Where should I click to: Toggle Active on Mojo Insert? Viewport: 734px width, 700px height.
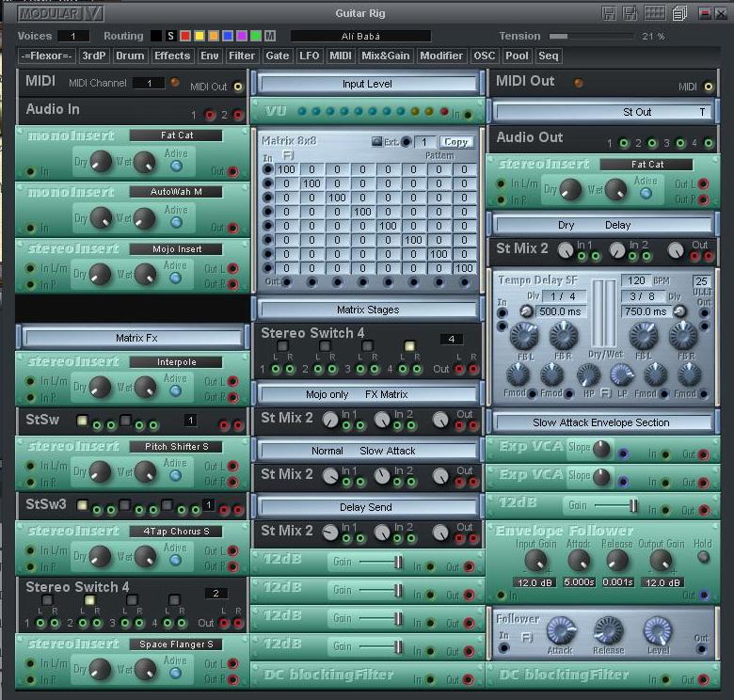[x=176, y=278]
